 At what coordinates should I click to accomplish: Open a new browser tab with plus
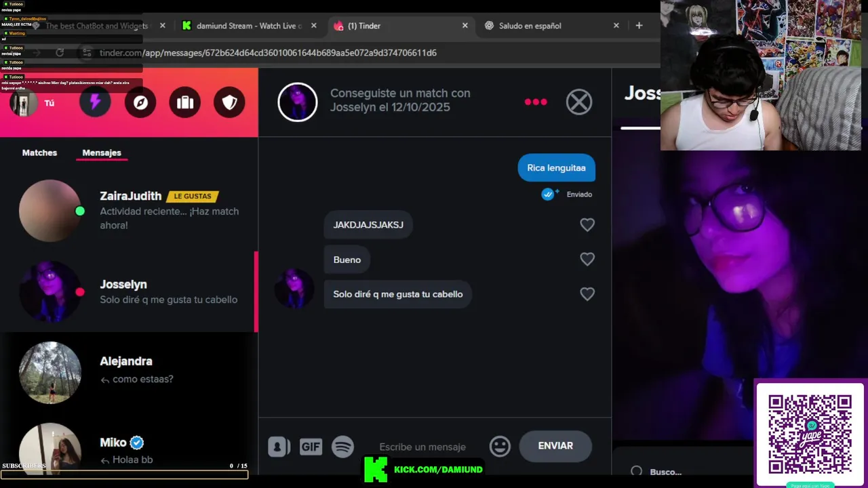(x=639, y=26)
